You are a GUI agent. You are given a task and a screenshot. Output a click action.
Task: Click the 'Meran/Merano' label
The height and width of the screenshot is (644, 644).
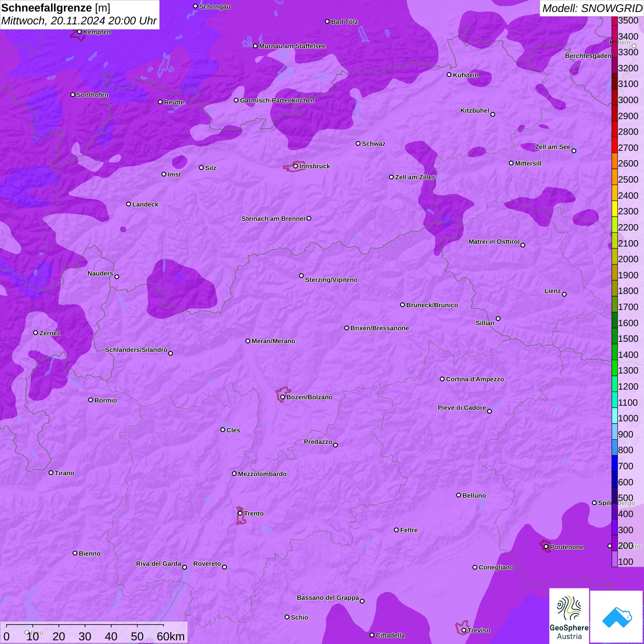coord(273,341)
